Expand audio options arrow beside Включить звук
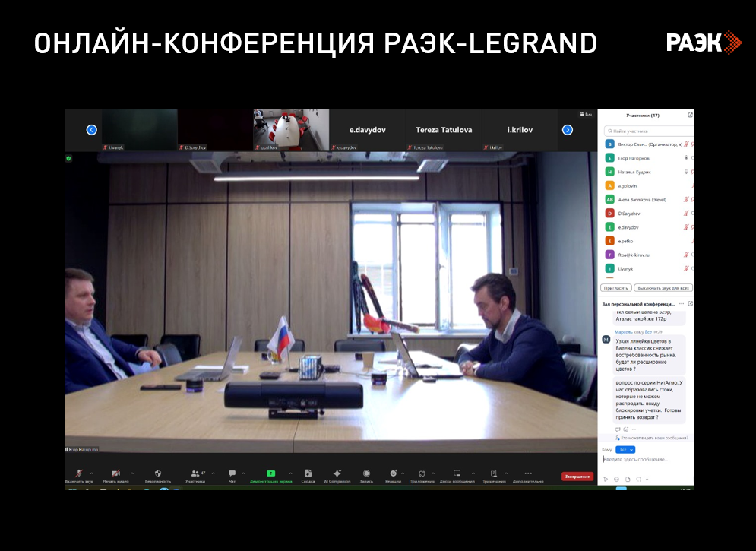Viewport: 756px width, 551px height. [x=92, y=473]
